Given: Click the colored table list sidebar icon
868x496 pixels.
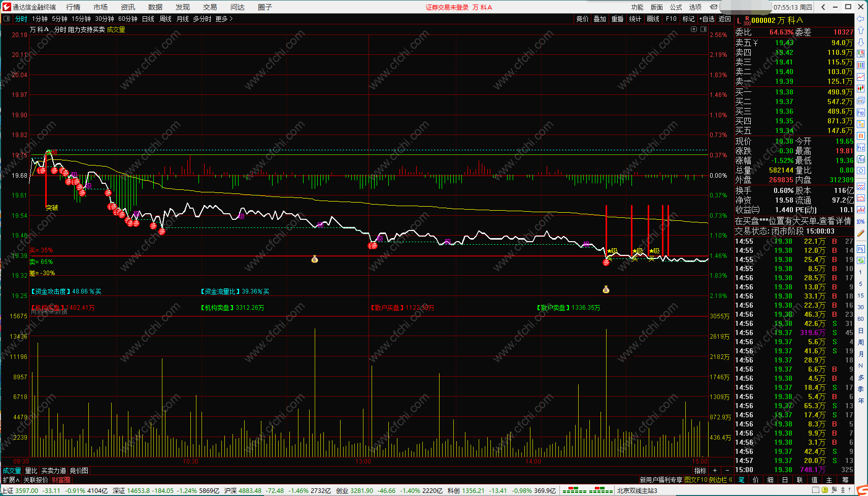Looking at the screenshot, I should pyautogui.click(x=861, y=65).
